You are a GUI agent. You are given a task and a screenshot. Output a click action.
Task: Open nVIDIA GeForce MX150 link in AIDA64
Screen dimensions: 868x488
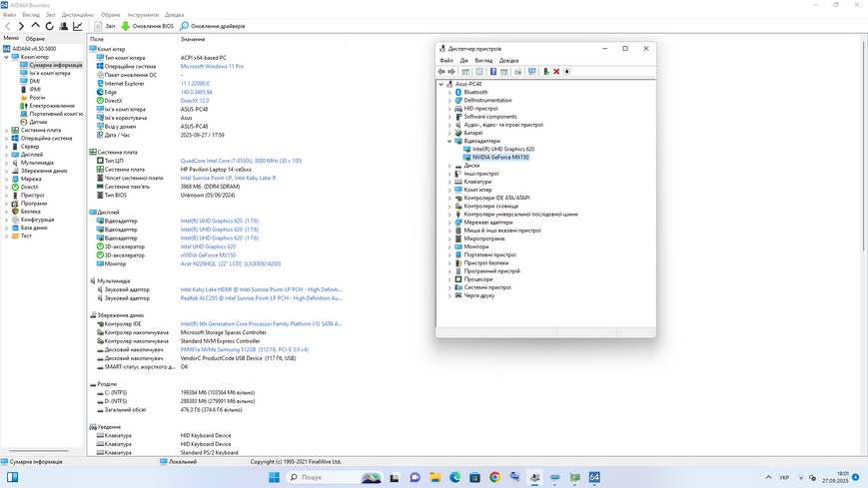click(208, 255)
